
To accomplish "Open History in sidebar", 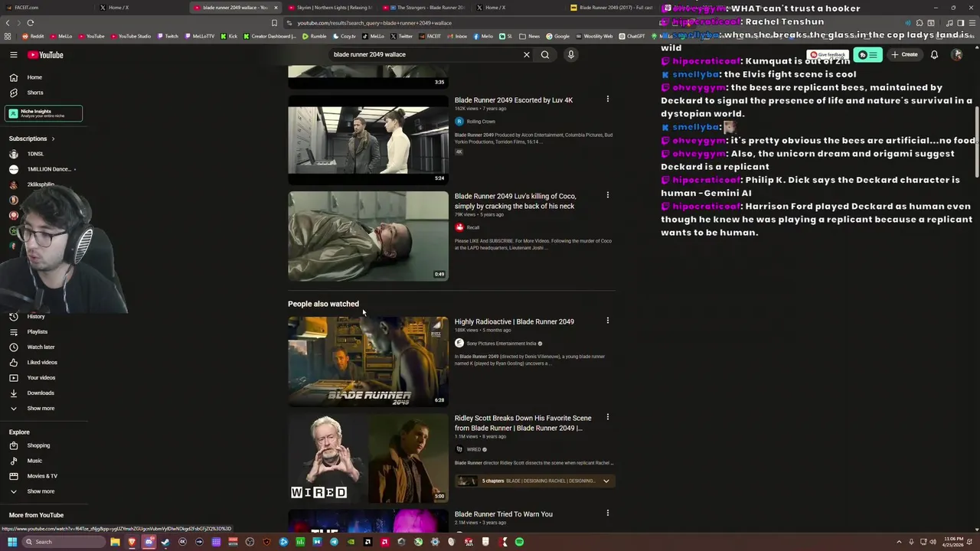I will (x=35, y=316).
